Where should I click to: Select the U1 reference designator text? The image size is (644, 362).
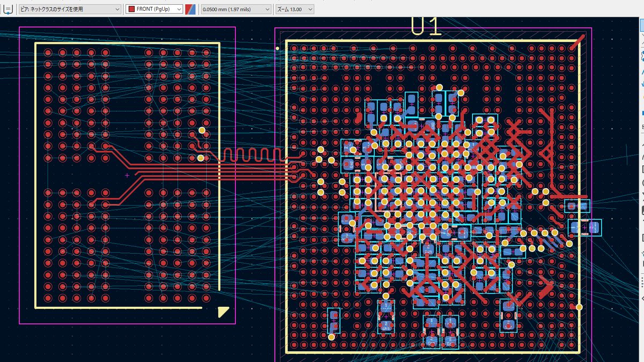[x=426, y=26]
